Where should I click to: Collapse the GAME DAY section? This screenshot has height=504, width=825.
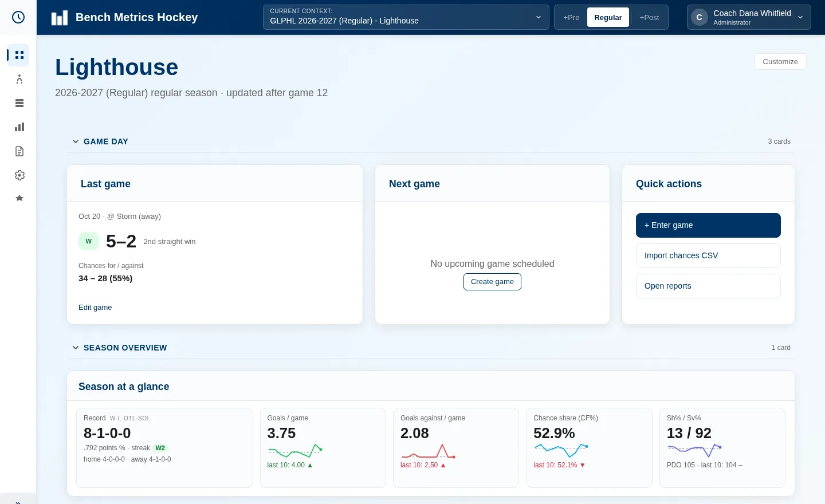[76, 141]
